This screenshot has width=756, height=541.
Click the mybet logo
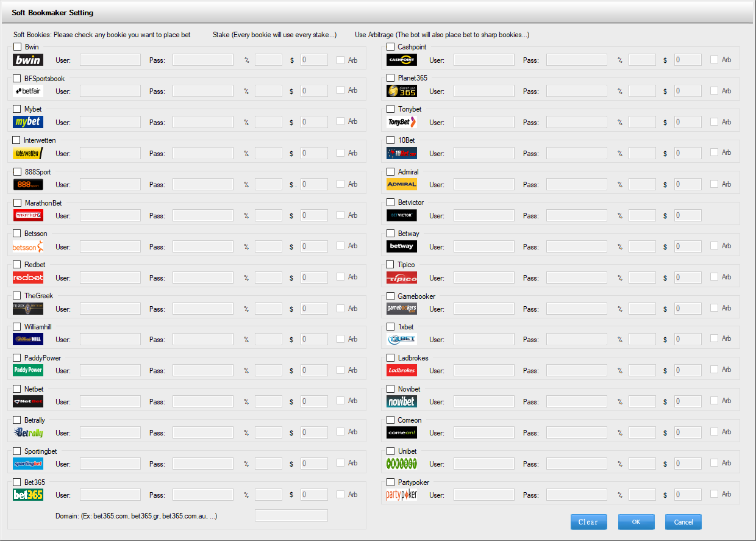click(x=28, y=122)
